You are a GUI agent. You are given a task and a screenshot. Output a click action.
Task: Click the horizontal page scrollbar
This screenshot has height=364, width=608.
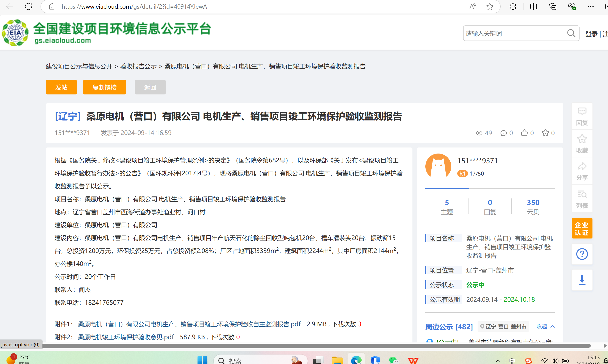coord(316,345)
